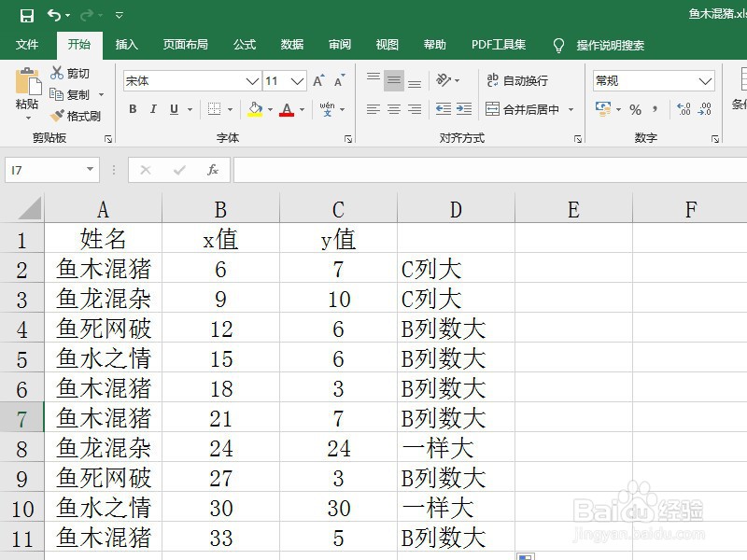Select the Italic formatting icon
This screenshot has height=560, width=747.
152,109
